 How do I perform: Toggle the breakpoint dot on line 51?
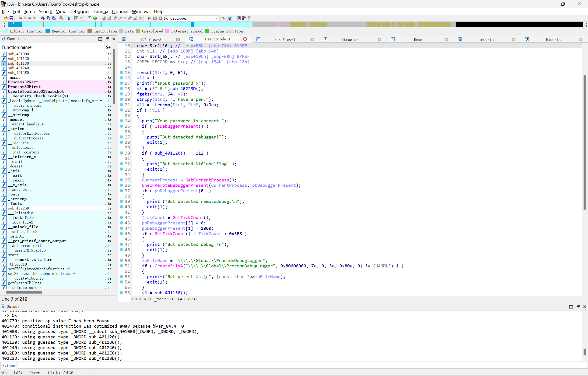click(x=121, y=266)
